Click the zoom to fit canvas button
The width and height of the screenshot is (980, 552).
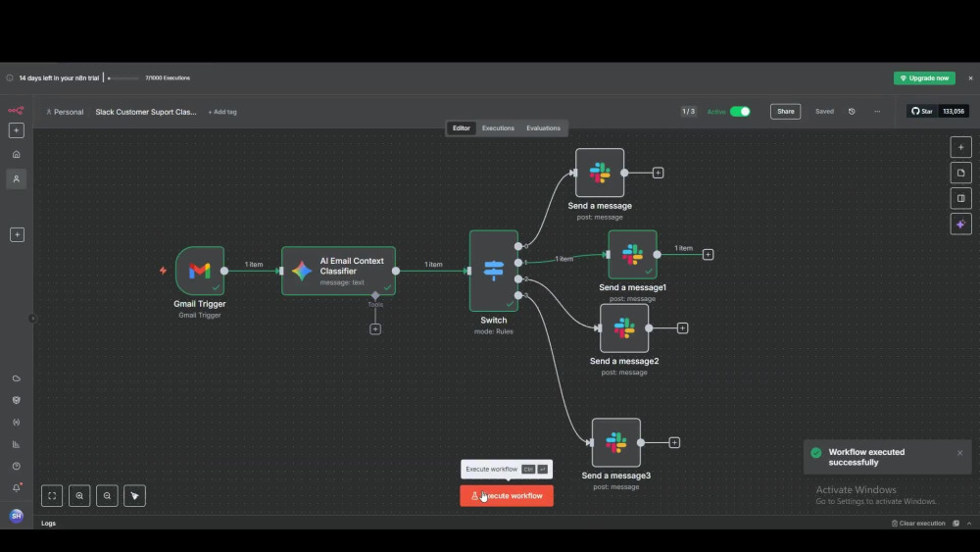[x=52, y=496]
